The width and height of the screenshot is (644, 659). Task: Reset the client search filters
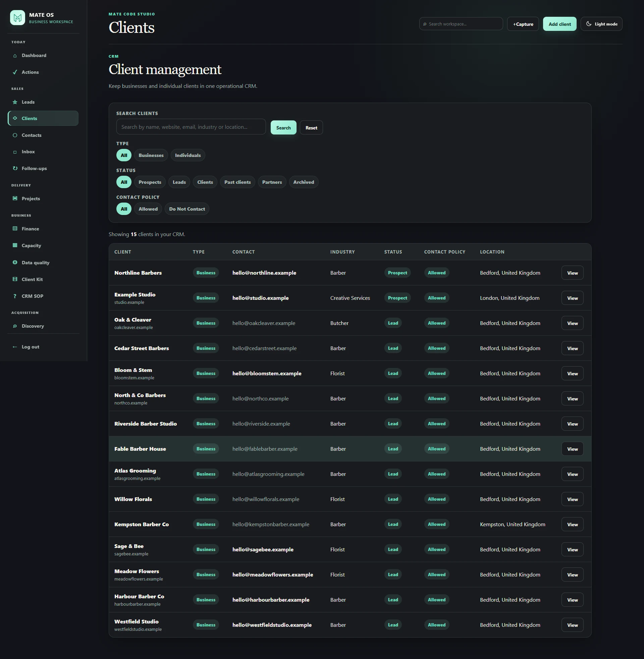click(x=311, y=127)
